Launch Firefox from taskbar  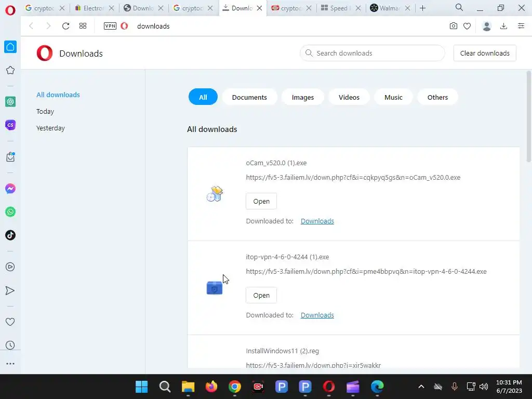[211, 387]
